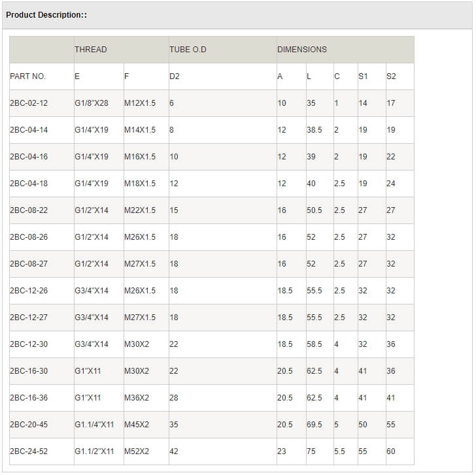Select part number 2BC-12-30
This screenshot has width=476, height=475.
click(29, 344)
